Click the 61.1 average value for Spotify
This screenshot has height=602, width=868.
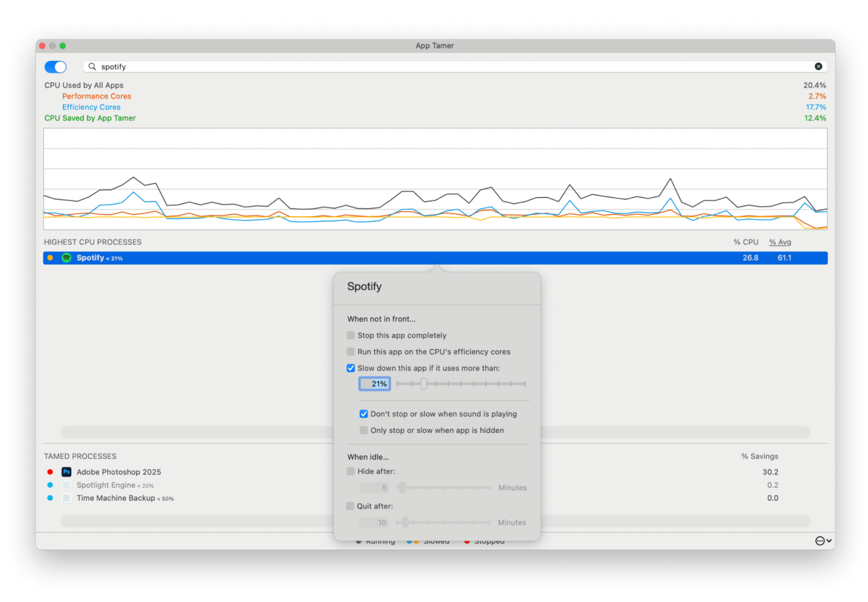785,258
